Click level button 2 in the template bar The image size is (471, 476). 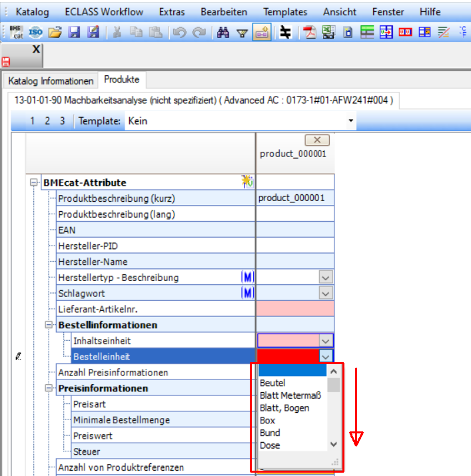tap(47, 121)
